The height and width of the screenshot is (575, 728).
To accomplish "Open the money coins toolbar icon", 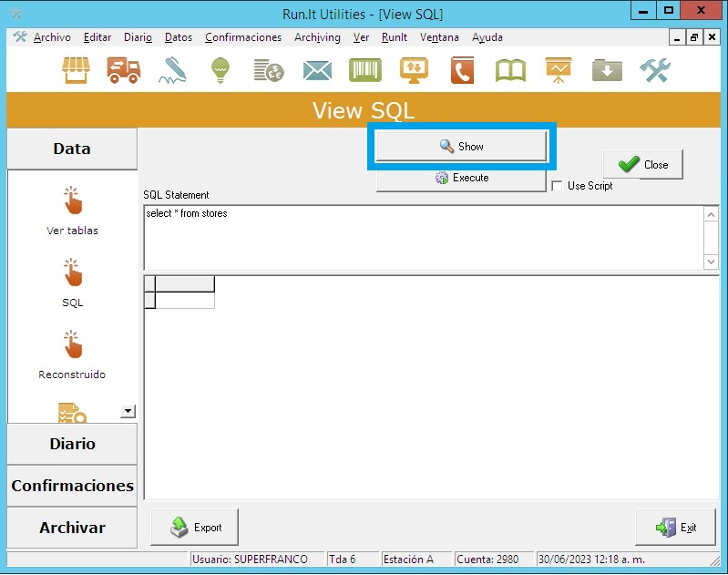I will click(269, 70).
